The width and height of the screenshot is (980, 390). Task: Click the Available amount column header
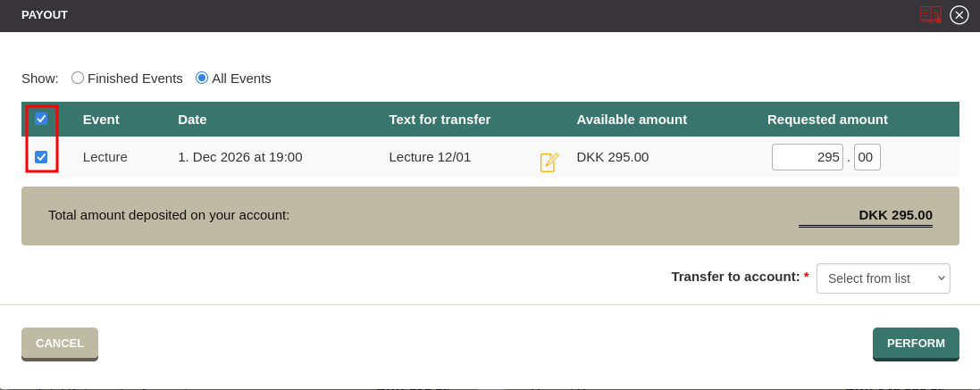coord(632,119)
